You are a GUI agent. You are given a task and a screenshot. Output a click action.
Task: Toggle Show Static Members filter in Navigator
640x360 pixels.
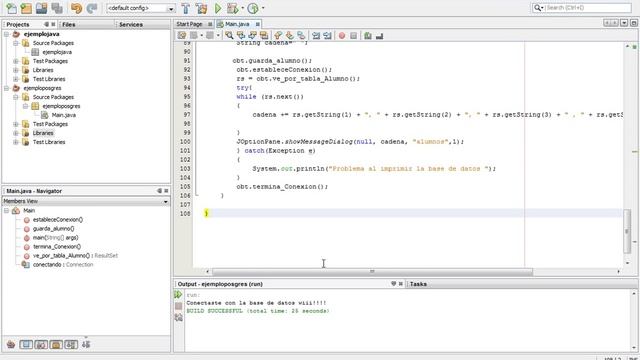[x=41, y=344]
